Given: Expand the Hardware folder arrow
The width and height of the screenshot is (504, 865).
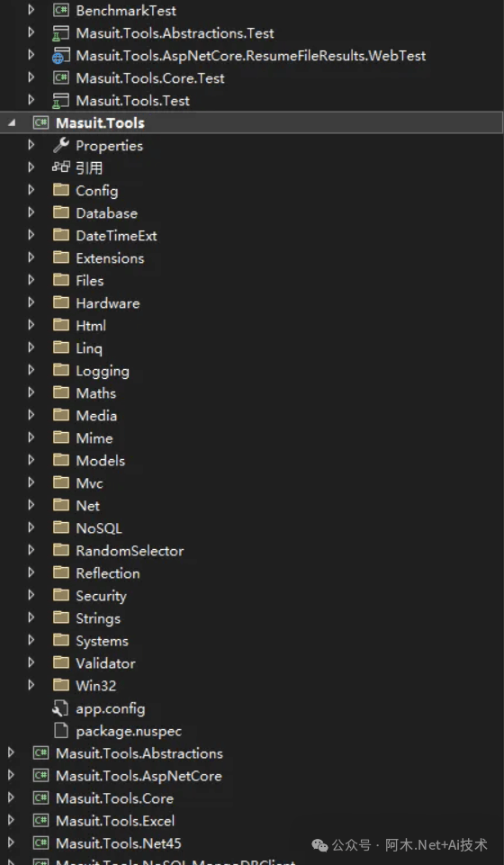Looking at the screenshot, I should click(x=31, y=302).
